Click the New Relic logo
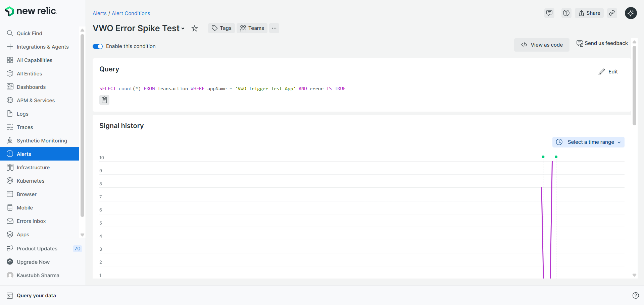 coord(31,11)
